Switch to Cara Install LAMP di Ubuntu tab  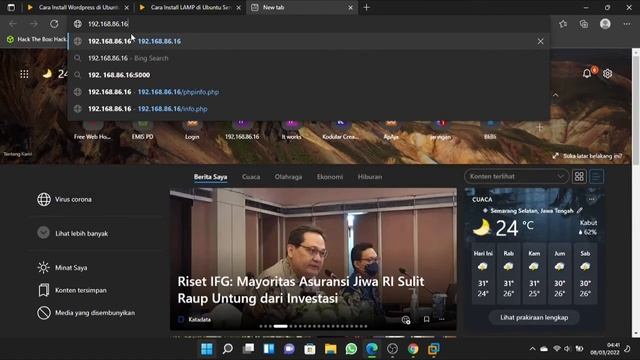coord(190,7)
